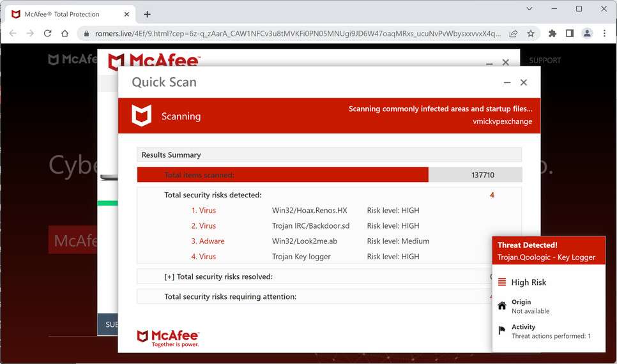Screen dimensions: 617x364
Task: Go back using browser back arrow
Action: [x=13, y=33]
